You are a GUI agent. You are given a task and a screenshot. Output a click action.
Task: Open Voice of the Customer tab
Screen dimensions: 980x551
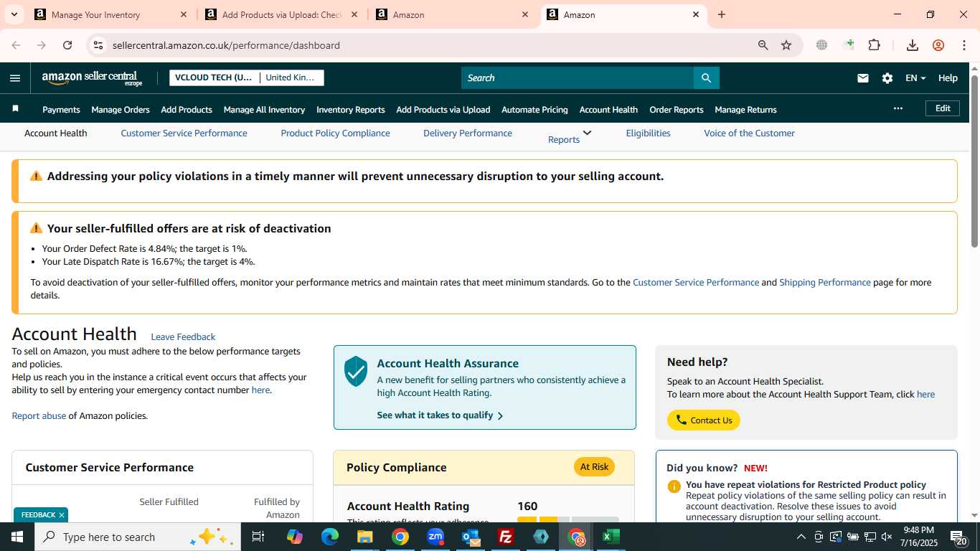point(749,133)
